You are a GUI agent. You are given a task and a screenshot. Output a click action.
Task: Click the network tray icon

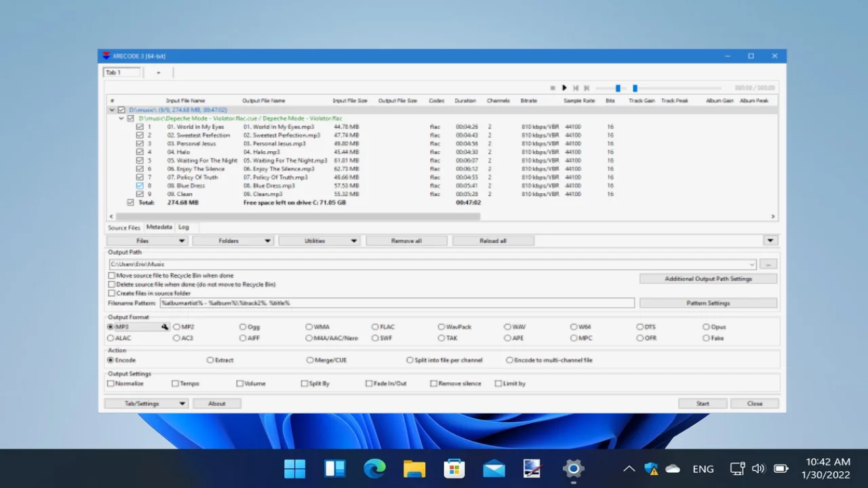tap(737, 468)
